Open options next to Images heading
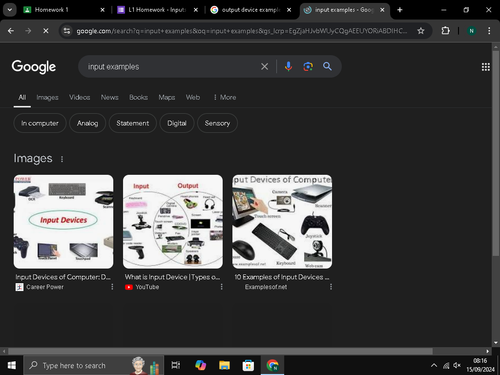The height and width of the screenshot is (375, 500). coord(62,159)
